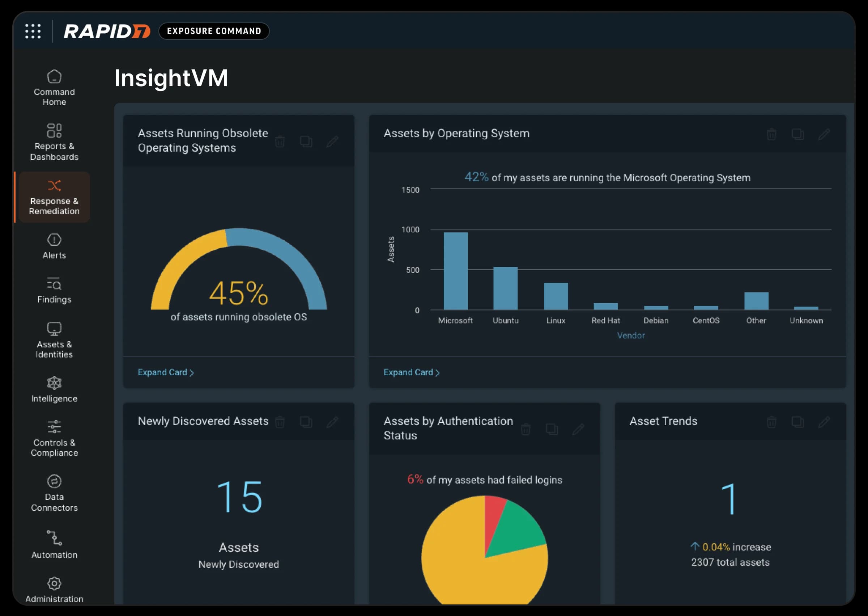Open Automation sidebar item
Viewport: 868px width, 616px height.
[54, 545]
